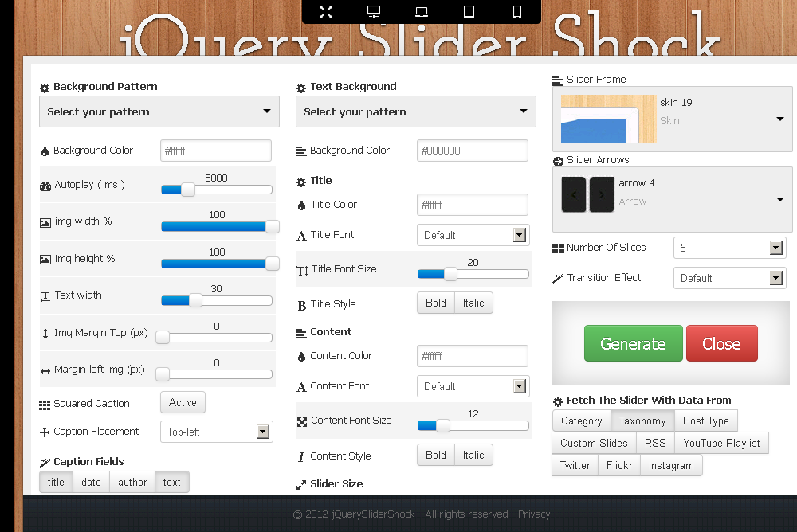Select tablet preview icon
This screenshot has width=797, height=532.
click(x=469, y=12)
